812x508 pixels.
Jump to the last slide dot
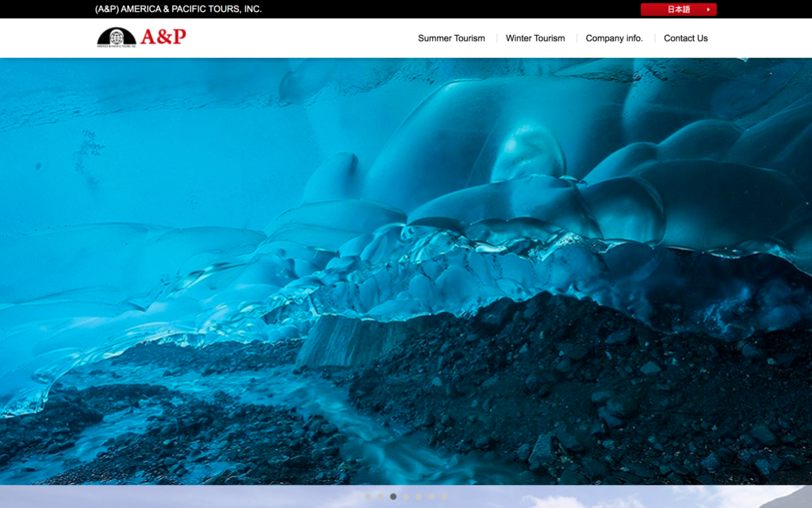[x=444, y=497]
